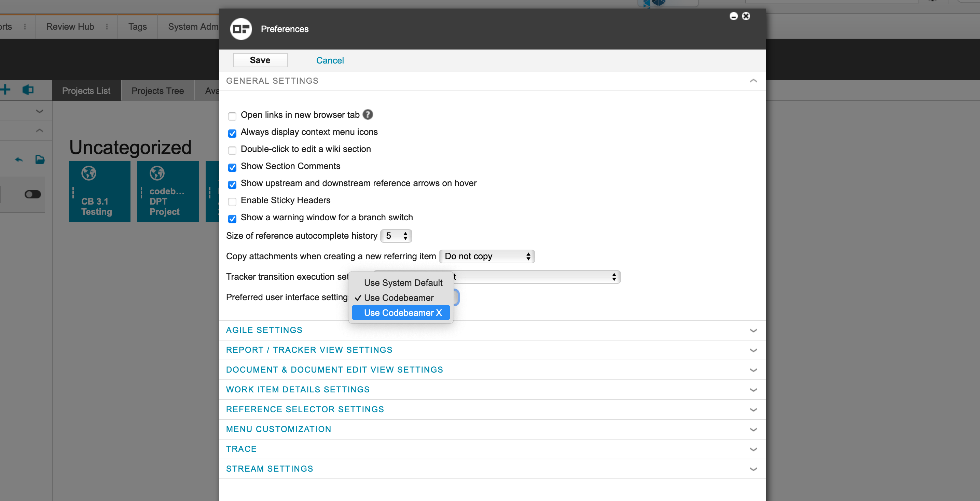Viewport: 980px width, 501px height.
Task: Choose Use System Default option
Action: pos(403,283)
